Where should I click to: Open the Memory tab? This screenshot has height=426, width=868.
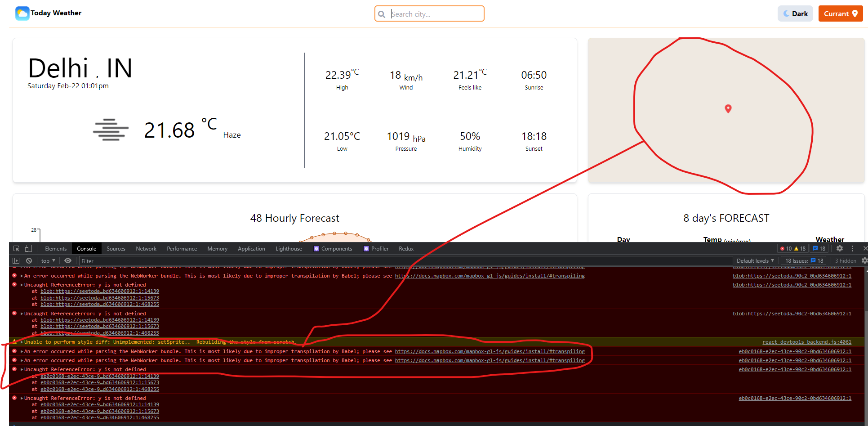[217, 249]
